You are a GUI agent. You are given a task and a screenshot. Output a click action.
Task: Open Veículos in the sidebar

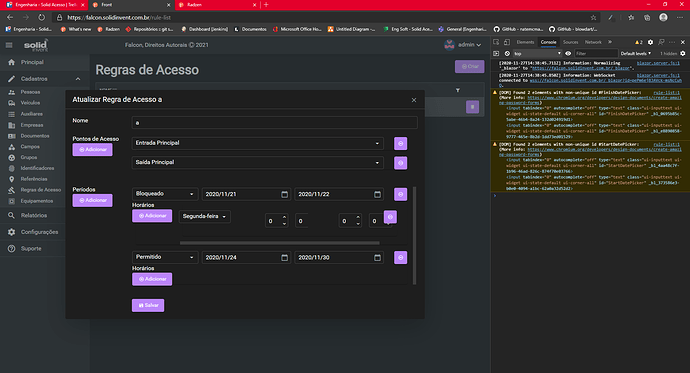coord(30,102)
